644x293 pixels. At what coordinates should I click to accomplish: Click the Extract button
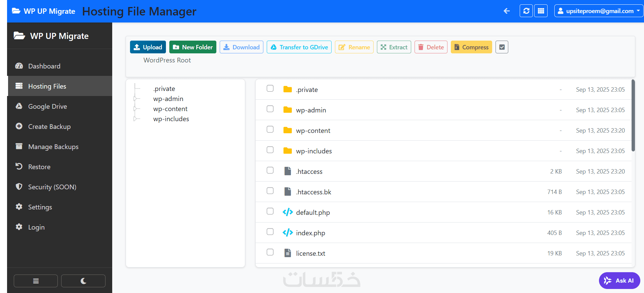(x=394, y=47)
